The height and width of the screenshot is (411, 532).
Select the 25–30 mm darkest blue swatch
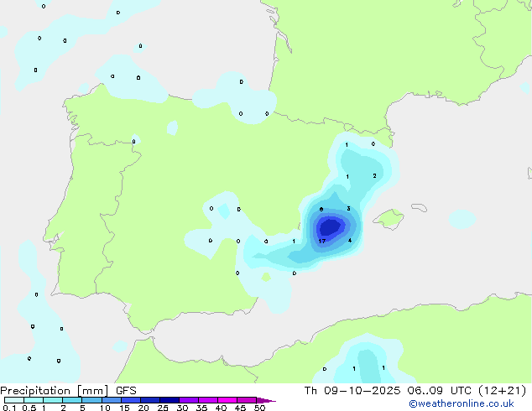click(170, 400)
